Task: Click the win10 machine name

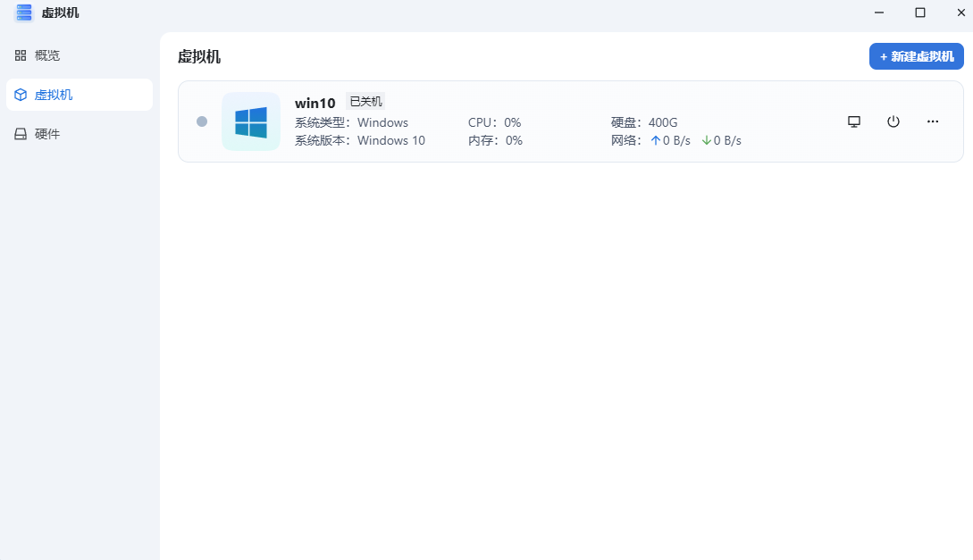Action: click(x=315, y=103)
